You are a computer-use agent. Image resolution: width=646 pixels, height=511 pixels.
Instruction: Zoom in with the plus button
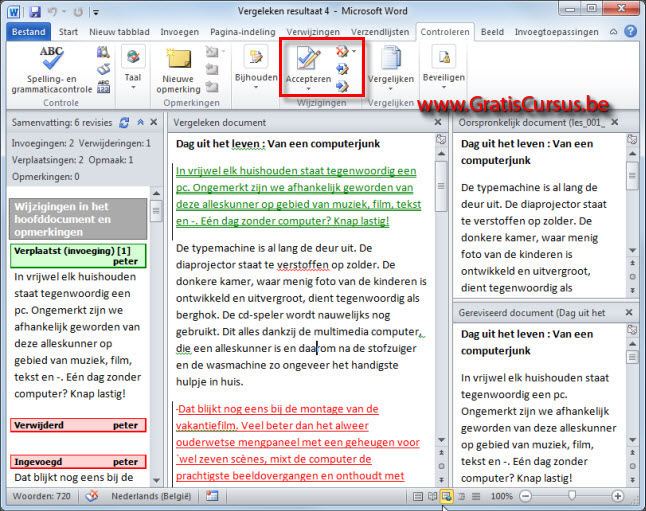617,496
